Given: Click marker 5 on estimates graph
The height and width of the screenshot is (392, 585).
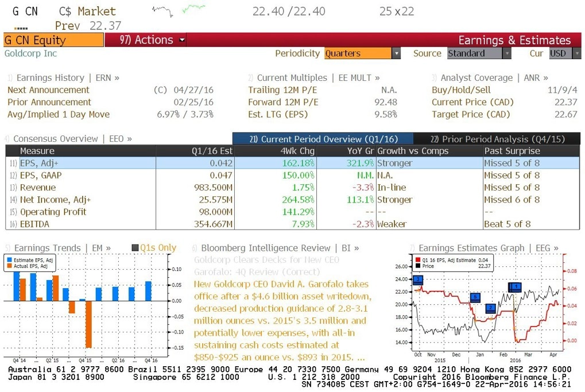Looking at the screenshot, I should (x=475, y=297).
